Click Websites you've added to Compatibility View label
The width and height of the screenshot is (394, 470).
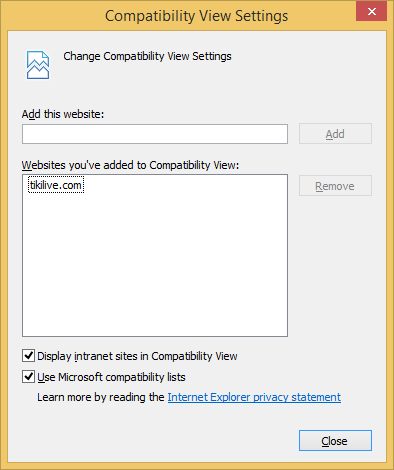click(130, 165)
